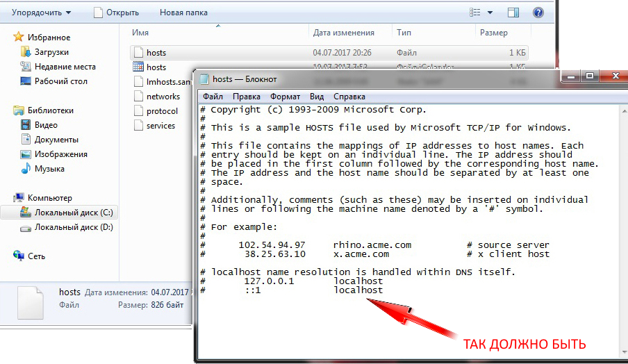Open Документы library

(49, 140)
